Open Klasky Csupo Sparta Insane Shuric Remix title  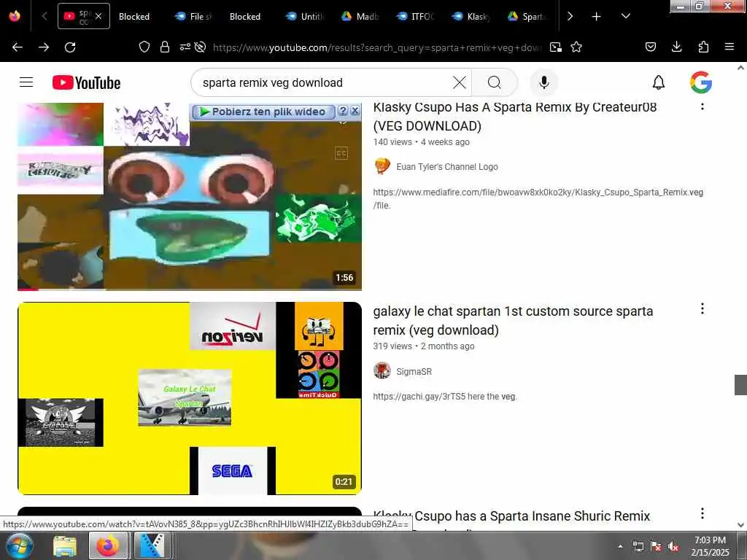click(x=511, y=516)
